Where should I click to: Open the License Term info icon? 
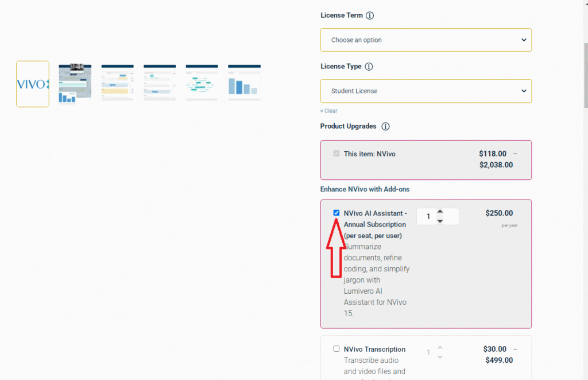(370, 16)
